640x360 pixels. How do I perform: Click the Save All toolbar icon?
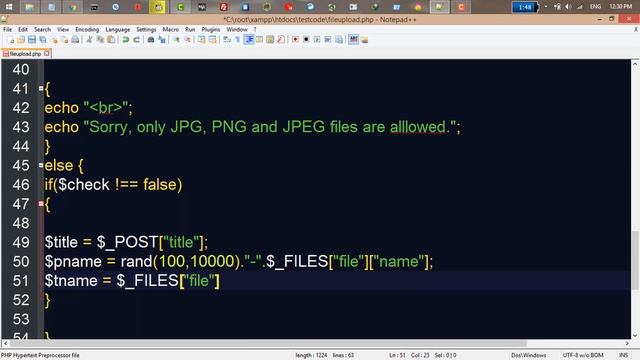click(42, 40)
